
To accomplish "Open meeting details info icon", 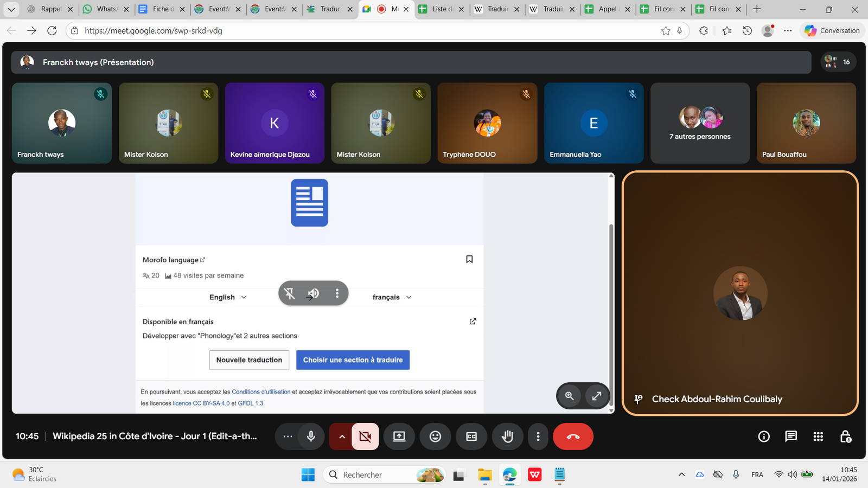I will pos(764,436).
